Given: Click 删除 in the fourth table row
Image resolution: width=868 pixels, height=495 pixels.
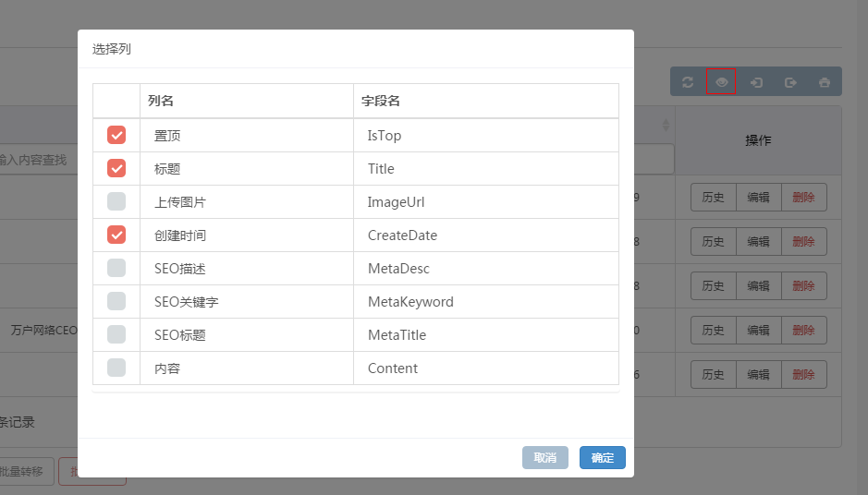Looking at the screenshot, I should pos(804,331).
